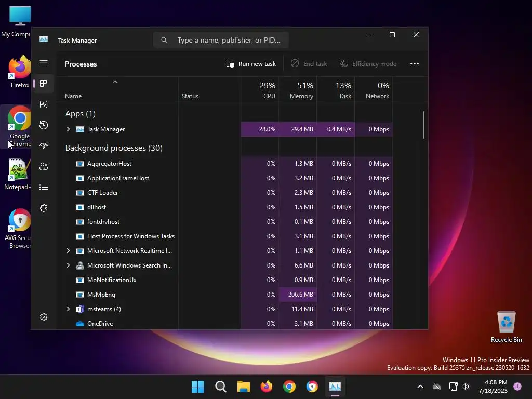
Task: Click the Run new task button
Action: (251, 64)
